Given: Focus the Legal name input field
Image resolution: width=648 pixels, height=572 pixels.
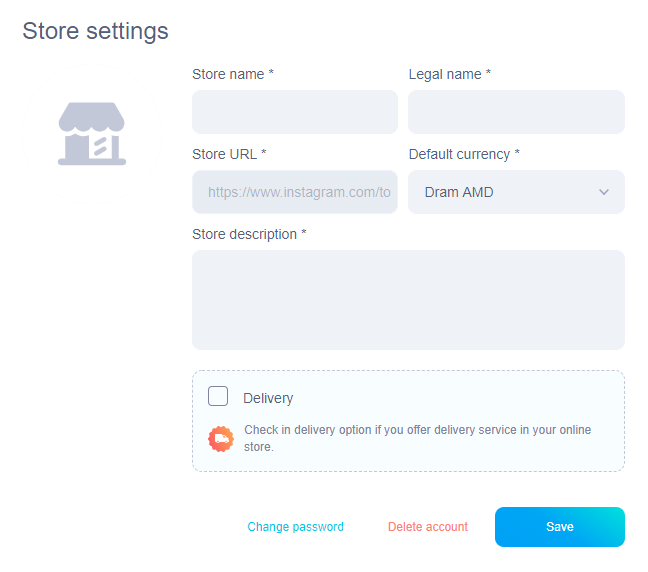Looking at the screenshot, I should (516, 112).
